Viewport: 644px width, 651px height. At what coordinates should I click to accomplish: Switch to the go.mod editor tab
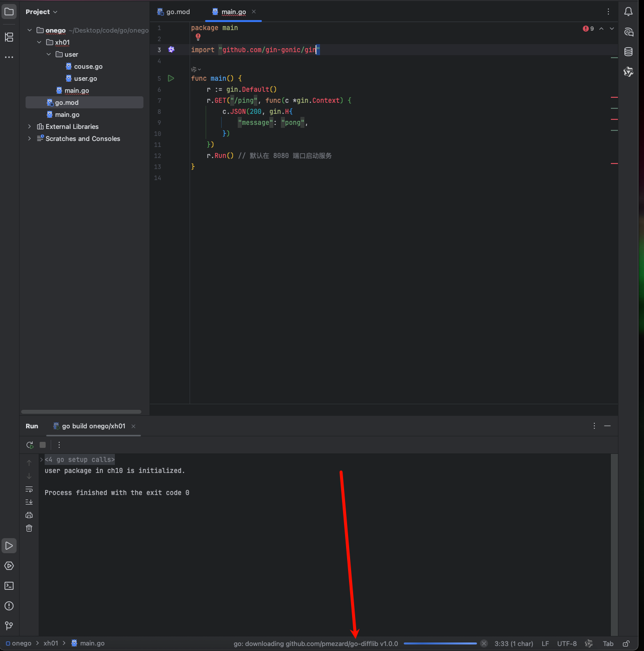[x=174, y=12]
